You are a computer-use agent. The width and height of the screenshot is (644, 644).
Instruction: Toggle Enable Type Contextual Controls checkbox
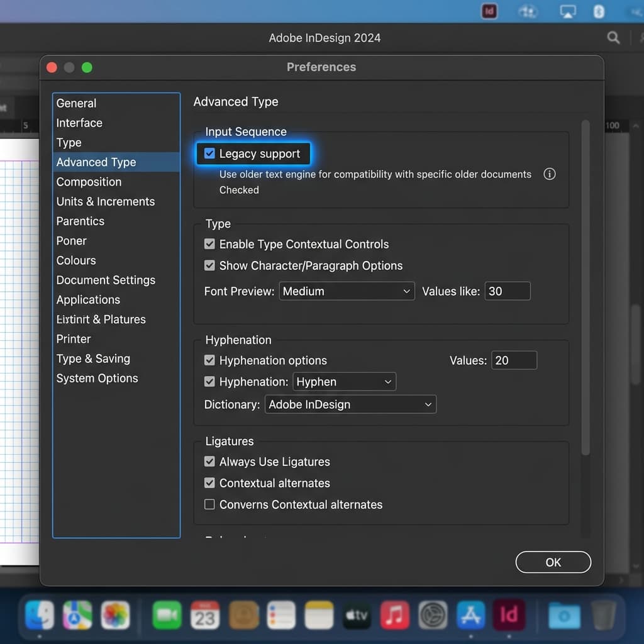209,244
